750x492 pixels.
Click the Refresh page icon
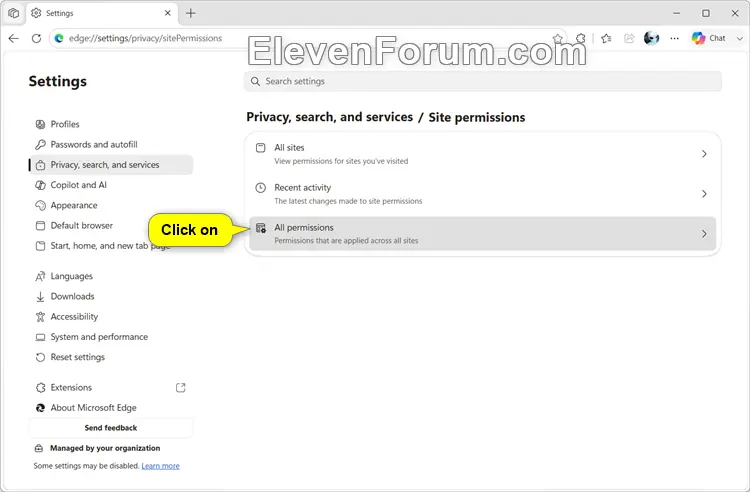coord(36,38)
